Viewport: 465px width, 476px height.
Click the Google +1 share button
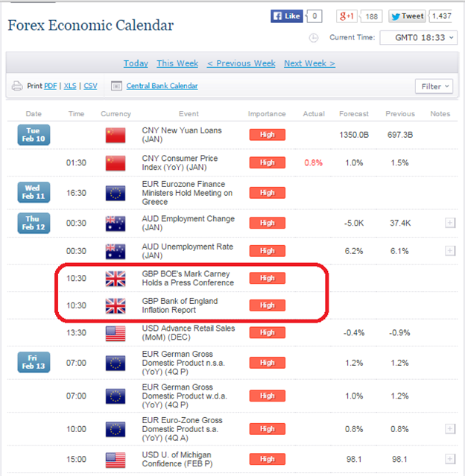pos(348,16)
